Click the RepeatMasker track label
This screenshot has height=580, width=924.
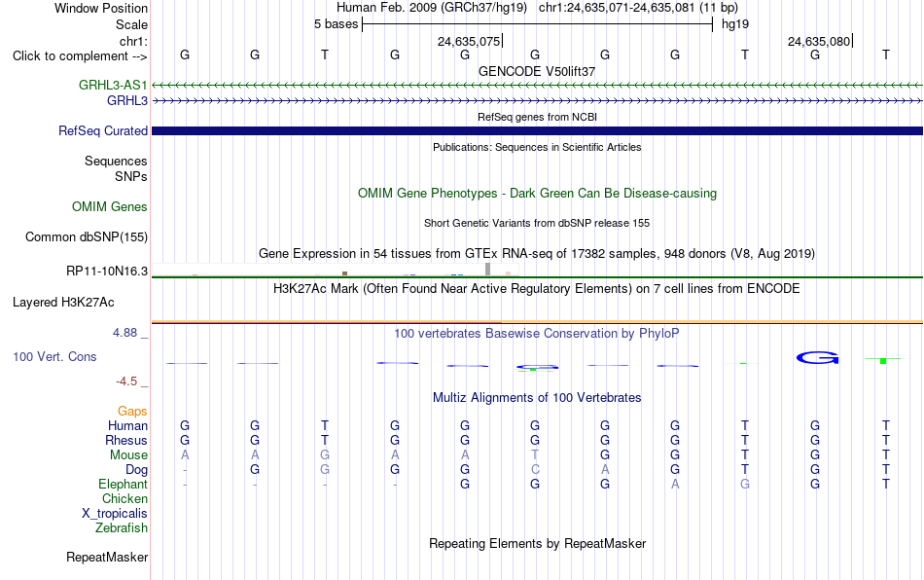(x=107, y=557)
